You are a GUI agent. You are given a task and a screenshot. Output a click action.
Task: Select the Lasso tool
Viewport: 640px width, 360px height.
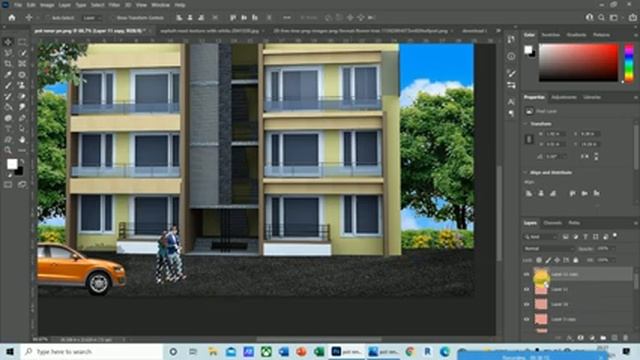coord(8,53)
